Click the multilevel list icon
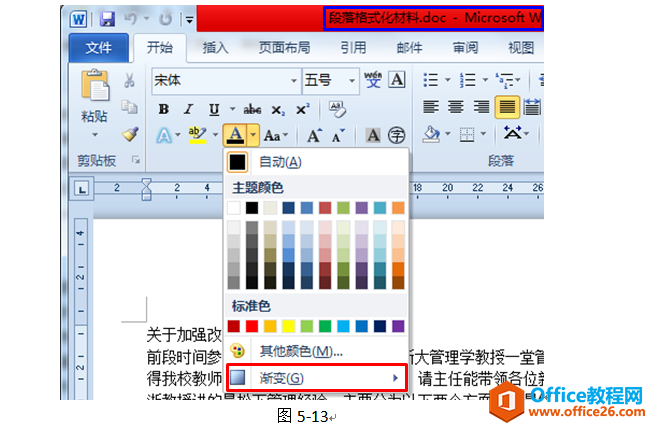The height and width of the screenshot is (429, 652). (x=504, y=80)
